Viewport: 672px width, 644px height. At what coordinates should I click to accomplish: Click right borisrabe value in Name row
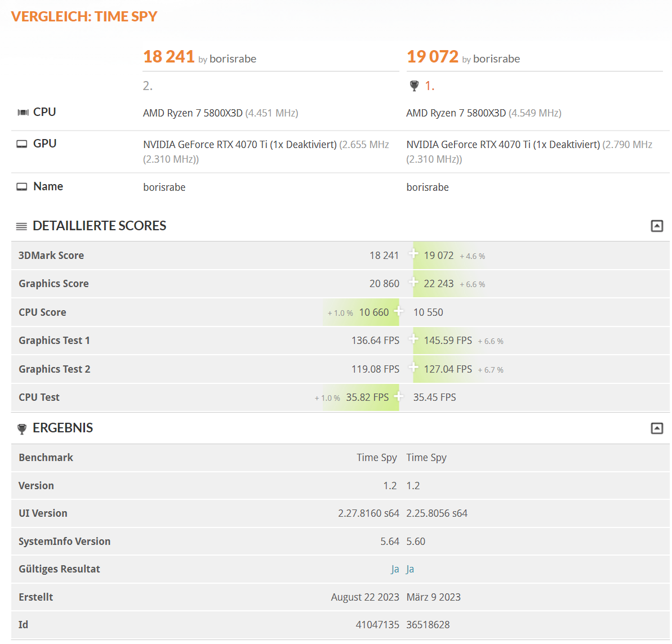[x=428, y=187]
